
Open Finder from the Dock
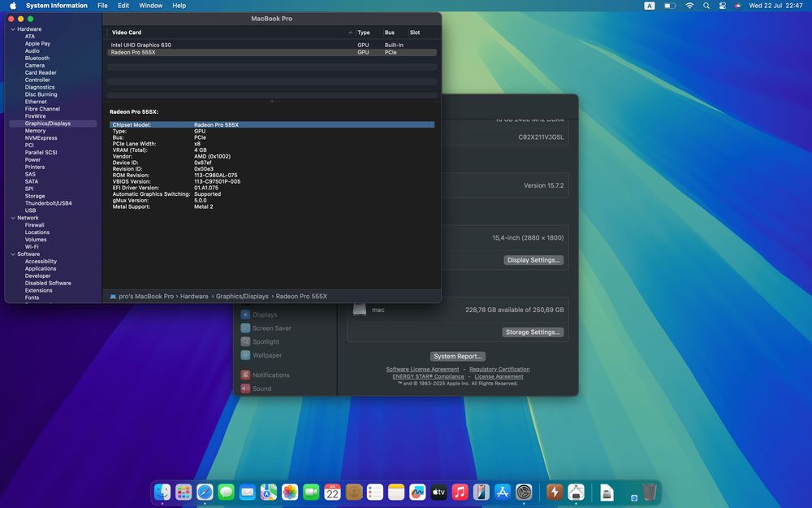pos(162,492)
